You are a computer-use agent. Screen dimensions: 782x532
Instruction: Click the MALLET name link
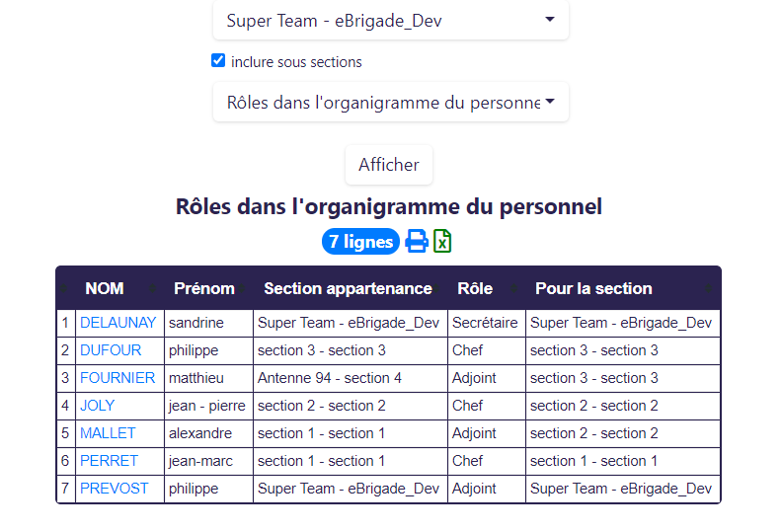[x=108, y=433]
